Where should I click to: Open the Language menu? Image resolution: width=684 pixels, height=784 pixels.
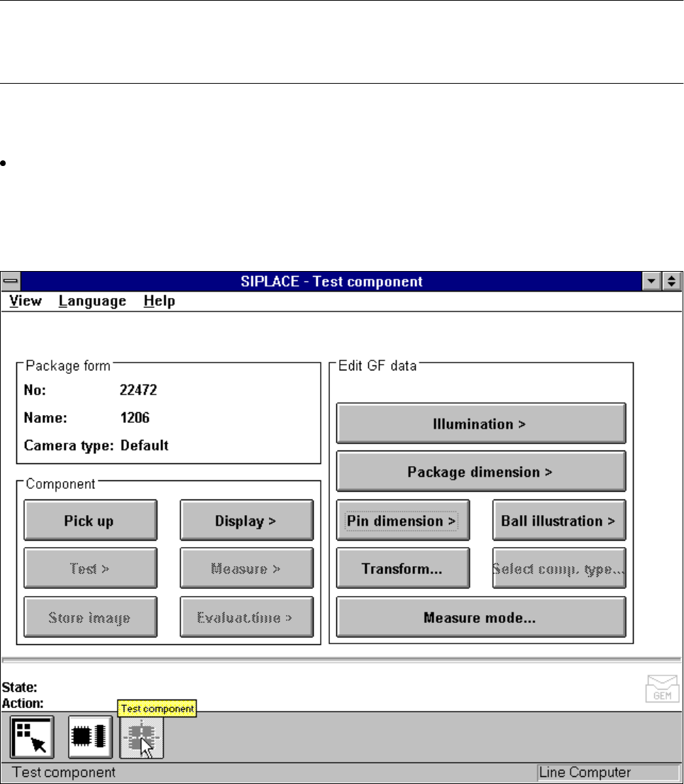tap(92, 301)
